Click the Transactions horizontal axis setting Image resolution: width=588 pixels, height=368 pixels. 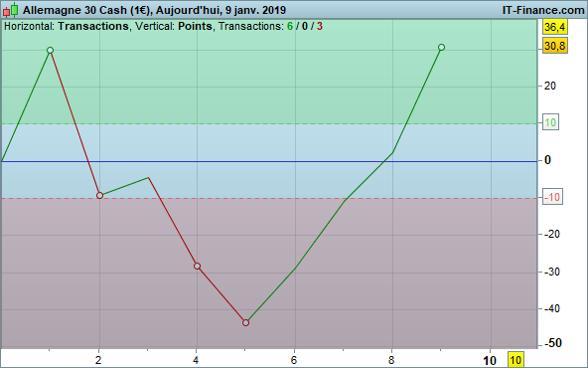[x=93, y=26]
